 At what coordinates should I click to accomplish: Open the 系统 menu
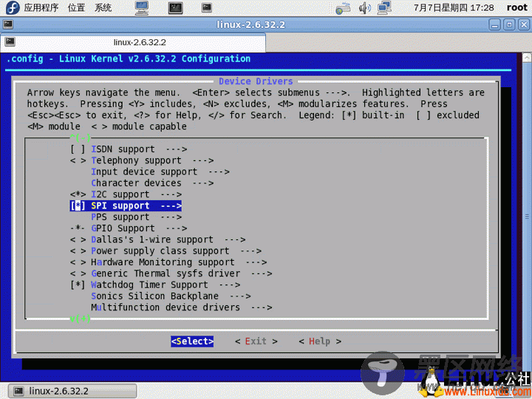tap(103, 7)
